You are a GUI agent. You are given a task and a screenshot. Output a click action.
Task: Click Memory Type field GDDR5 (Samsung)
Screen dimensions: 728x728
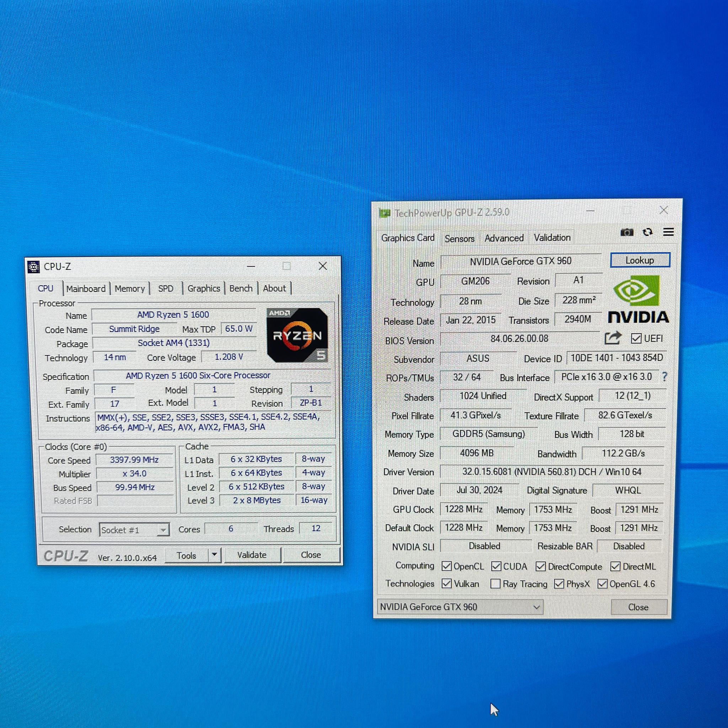tap(489, 434)
